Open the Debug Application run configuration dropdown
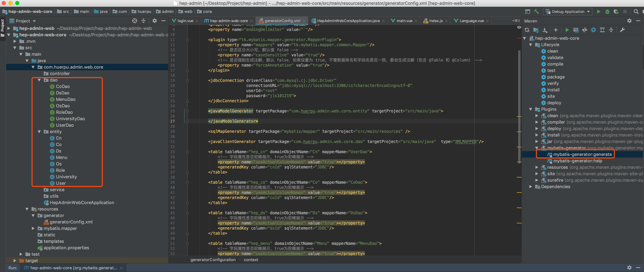 click(x=568, y=12)
